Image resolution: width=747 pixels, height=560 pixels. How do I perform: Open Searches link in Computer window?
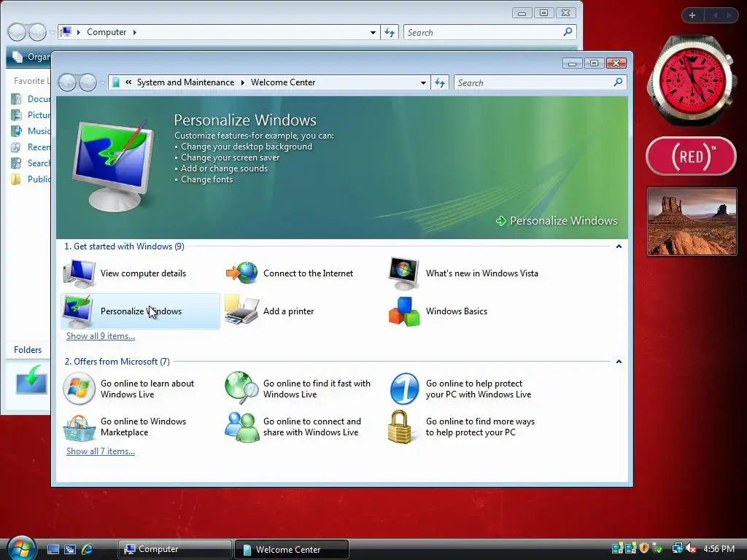click(x=31, y=163)
